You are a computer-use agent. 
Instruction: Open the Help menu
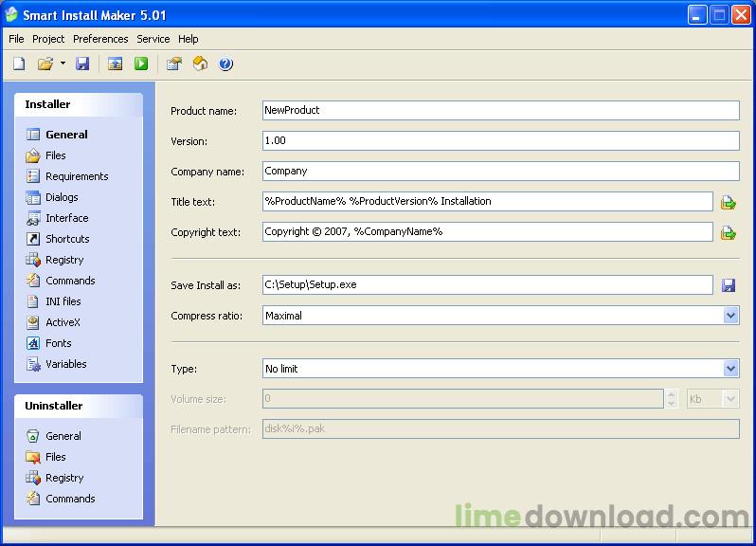pyautogui.click(x=188, y=39)
